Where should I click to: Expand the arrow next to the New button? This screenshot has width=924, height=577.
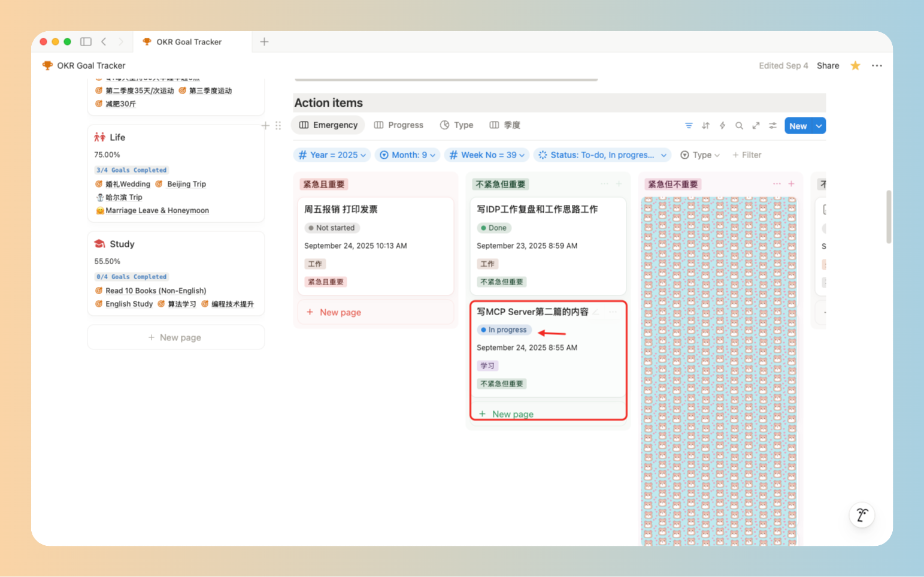coord(819,126)
